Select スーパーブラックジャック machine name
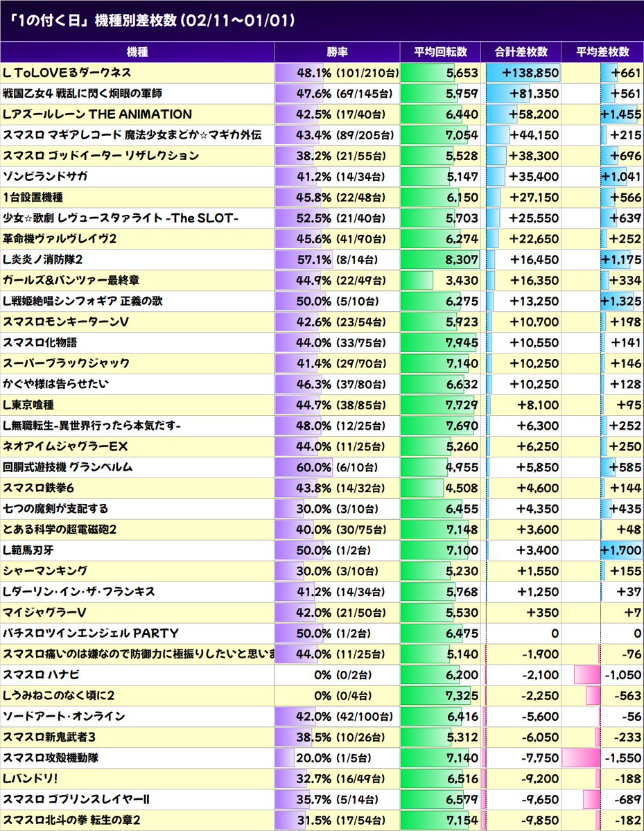 click(67, 364)
